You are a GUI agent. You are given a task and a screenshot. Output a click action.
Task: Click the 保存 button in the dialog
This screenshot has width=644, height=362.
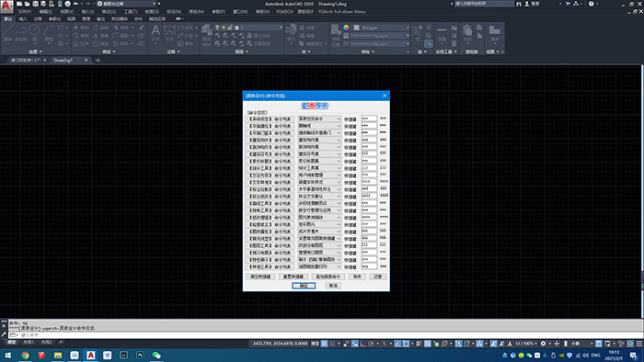[357, 277]
